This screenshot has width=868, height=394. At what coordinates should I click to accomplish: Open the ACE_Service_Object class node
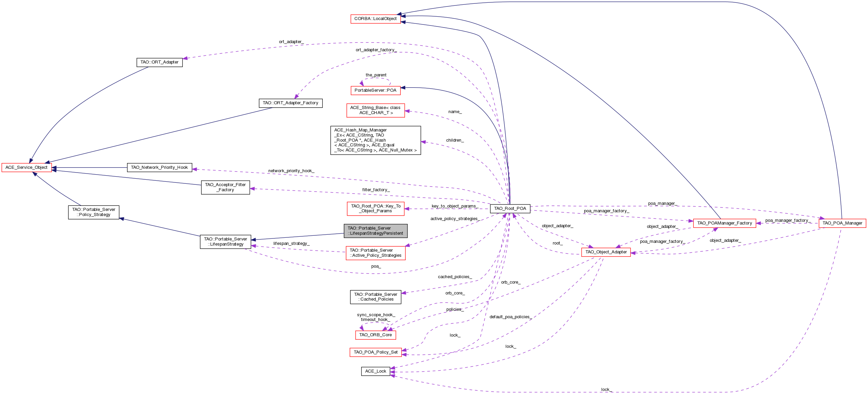(26, 167)
